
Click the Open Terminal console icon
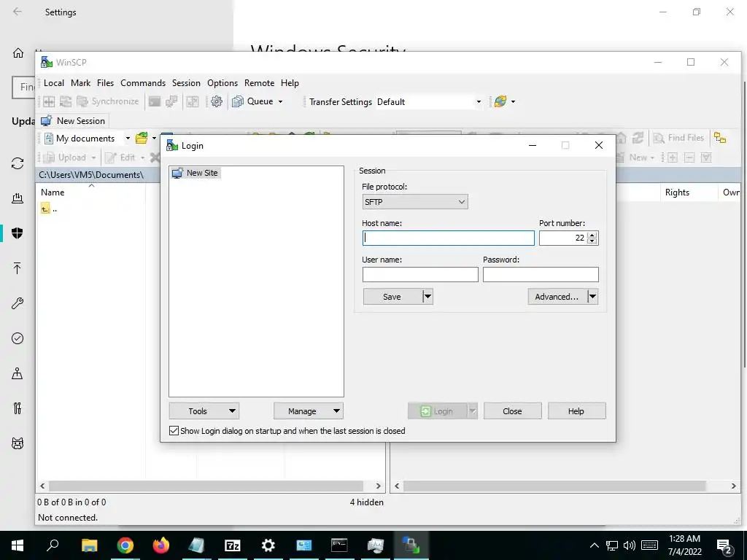[155, 101]
